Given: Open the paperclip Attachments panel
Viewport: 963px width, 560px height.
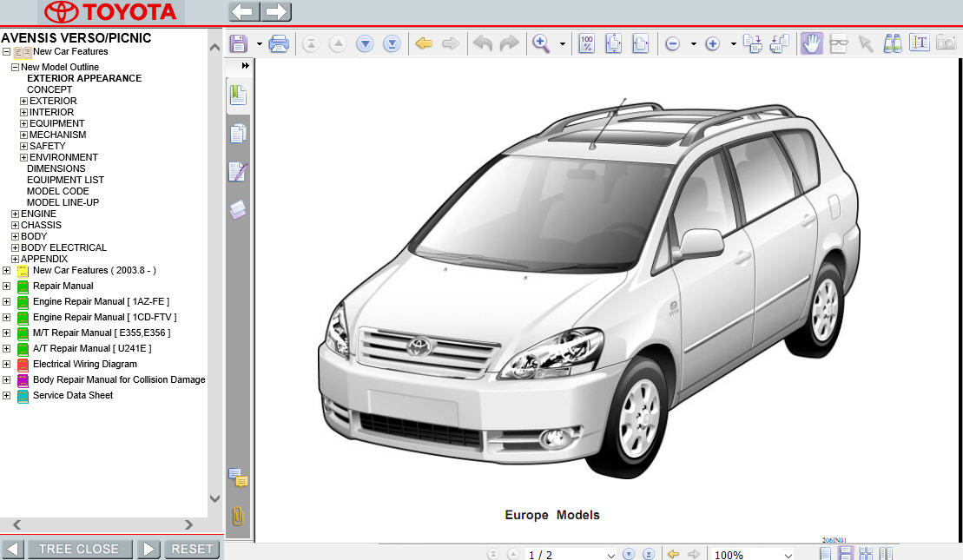Looking at the screenshot, I should tap(238, 516).
